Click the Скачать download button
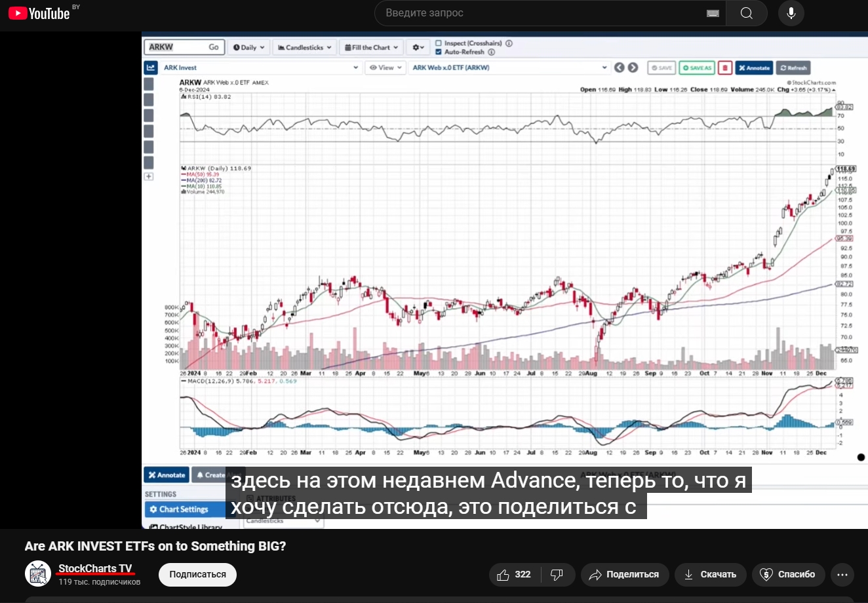 coord(710,574)
